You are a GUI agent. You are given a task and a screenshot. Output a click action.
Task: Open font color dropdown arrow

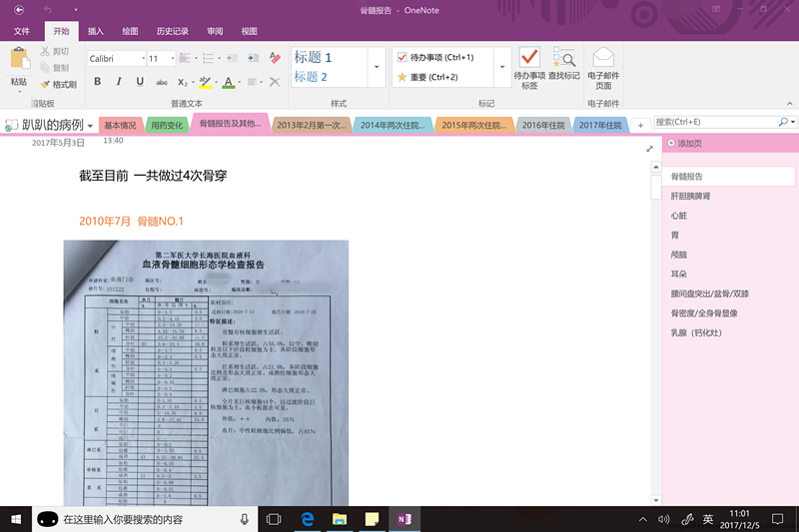click(x=240, y=82)
